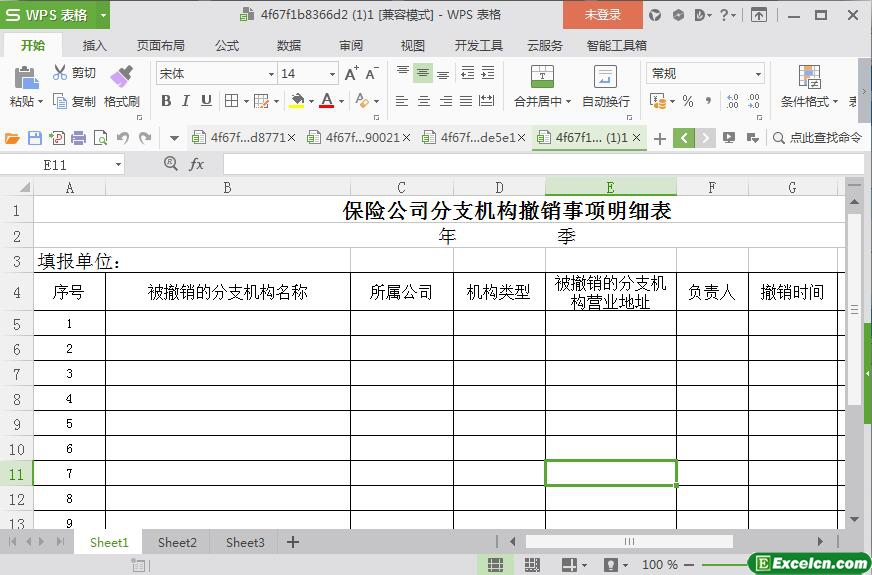
Task: Click the Cut (剪切) scissors icon
Action: point(60,73)
